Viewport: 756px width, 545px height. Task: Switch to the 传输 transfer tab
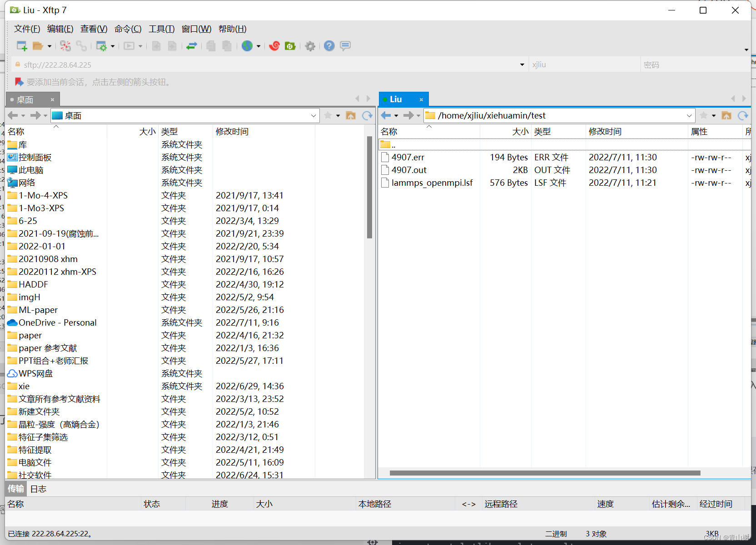click(x=16, y=489)
